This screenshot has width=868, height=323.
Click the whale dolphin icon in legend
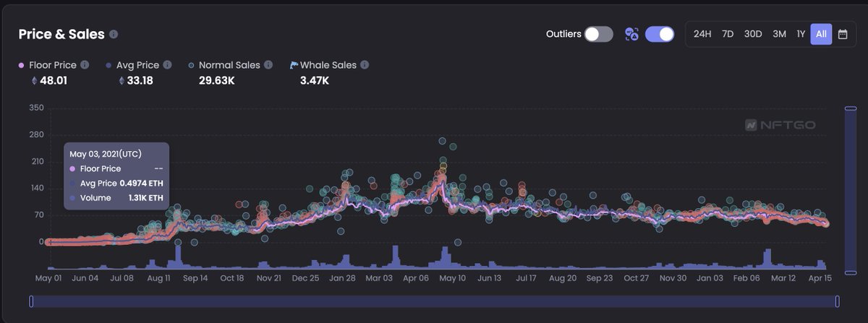point(294,65)
